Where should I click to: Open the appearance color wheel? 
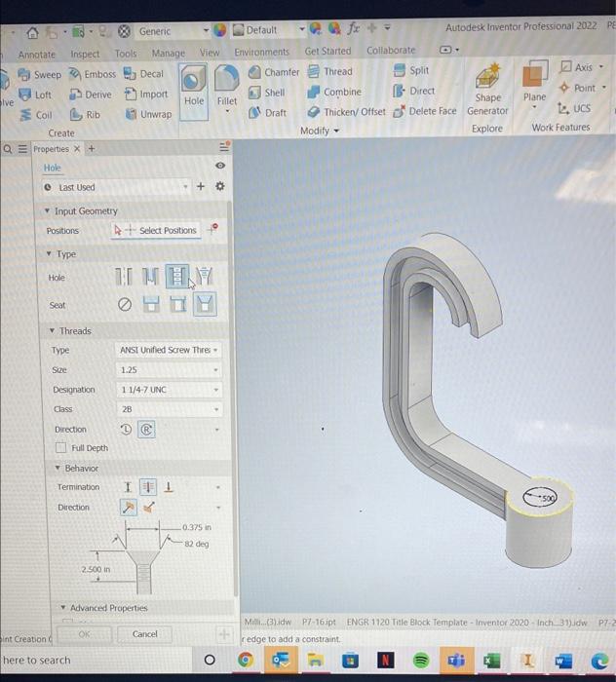click(219, 30)
